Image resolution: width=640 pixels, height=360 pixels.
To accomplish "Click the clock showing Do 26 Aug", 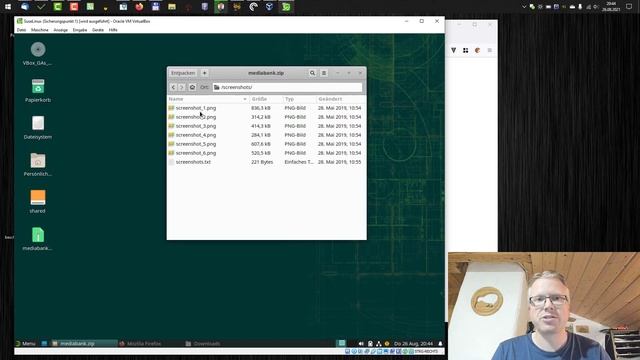I will [413, 344].
